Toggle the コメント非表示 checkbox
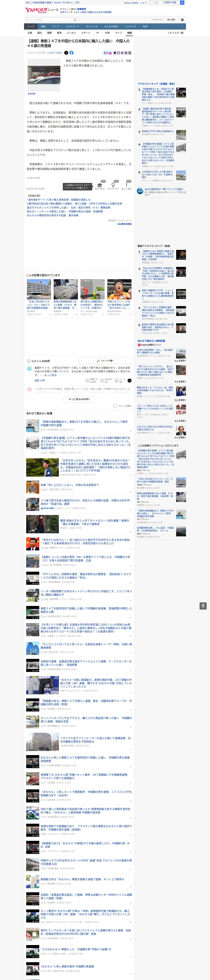The width and height of the screenshot is (210, 980). coord(115,406)
